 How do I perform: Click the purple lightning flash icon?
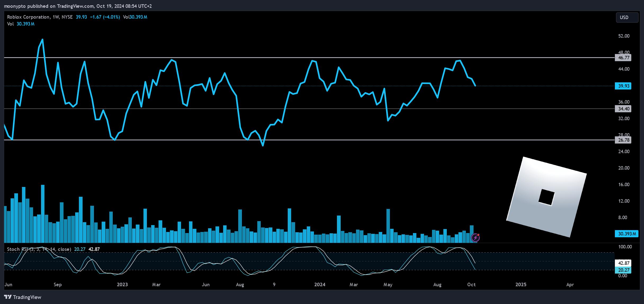[x=476, y=238]
